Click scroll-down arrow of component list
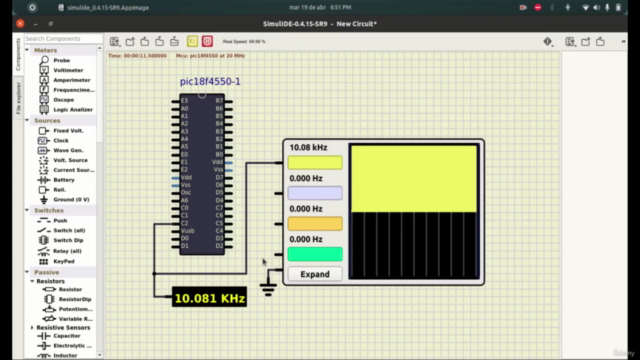 [x=100, y=355]
